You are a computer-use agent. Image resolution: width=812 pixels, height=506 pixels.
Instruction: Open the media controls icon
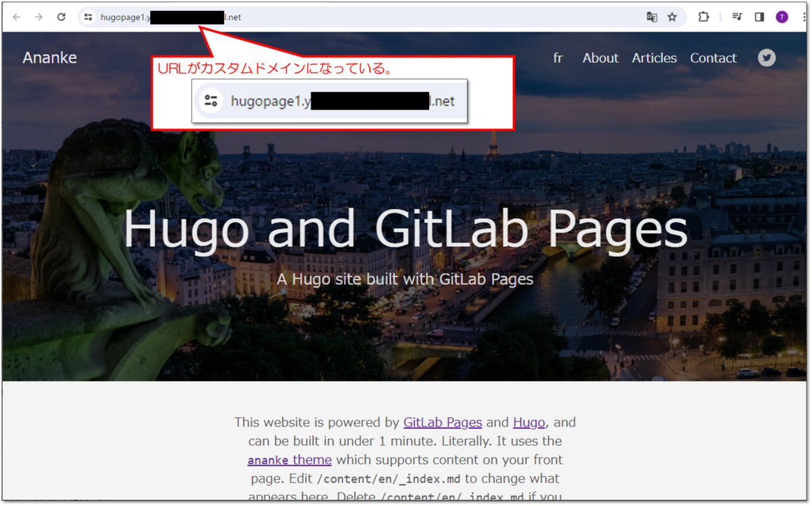click(737, 17)
